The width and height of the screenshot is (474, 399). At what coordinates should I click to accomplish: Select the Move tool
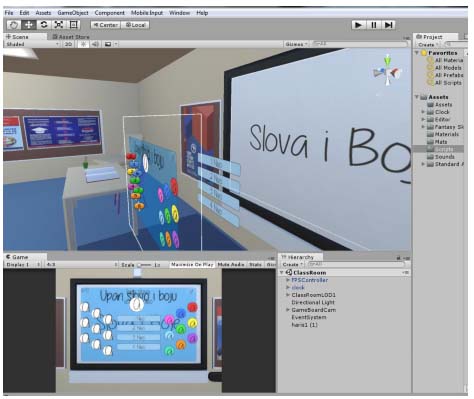point(29,25)
